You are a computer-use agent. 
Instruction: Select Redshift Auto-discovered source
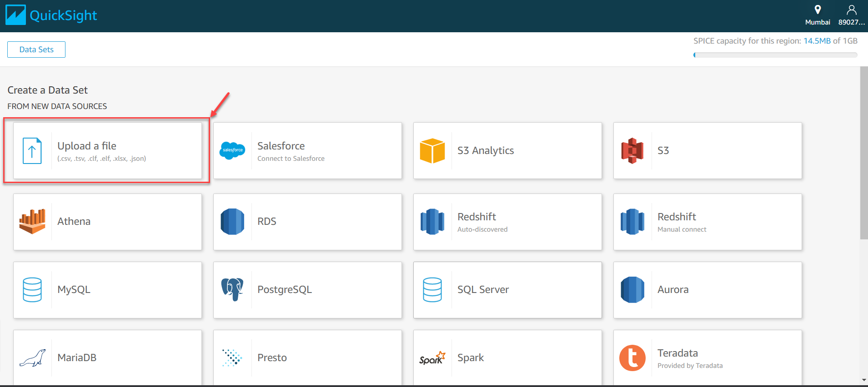point(507,222)
